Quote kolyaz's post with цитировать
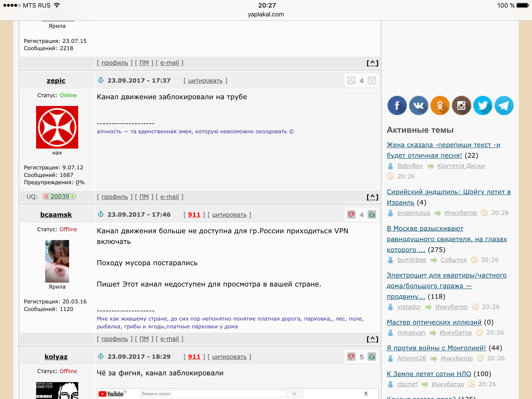532x399 pixels. point(229,357)
